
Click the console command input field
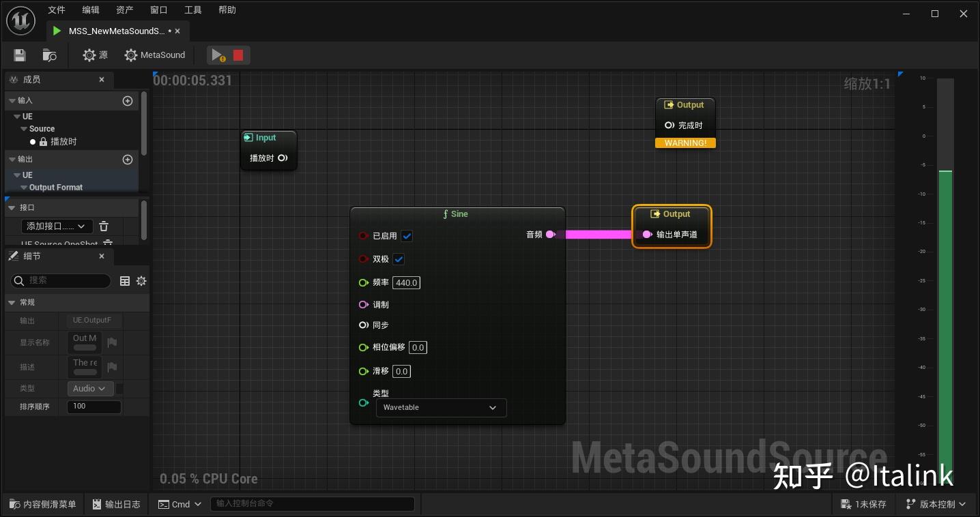[x=313, y=504]
